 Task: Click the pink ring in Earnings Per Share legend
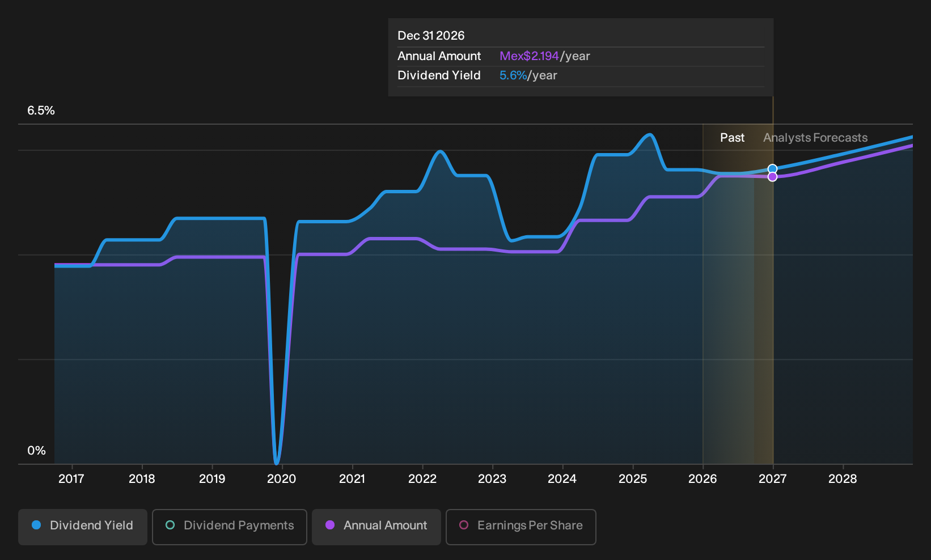point(464,525)
